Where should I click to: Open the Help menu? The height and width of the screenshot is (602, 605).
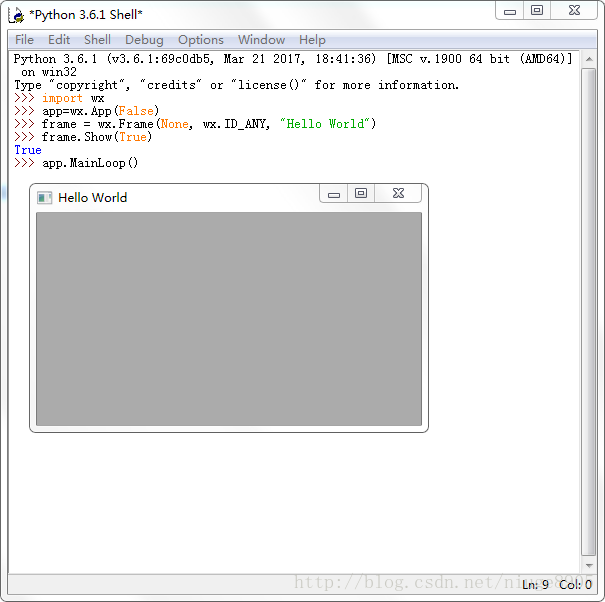coord(312,40)
